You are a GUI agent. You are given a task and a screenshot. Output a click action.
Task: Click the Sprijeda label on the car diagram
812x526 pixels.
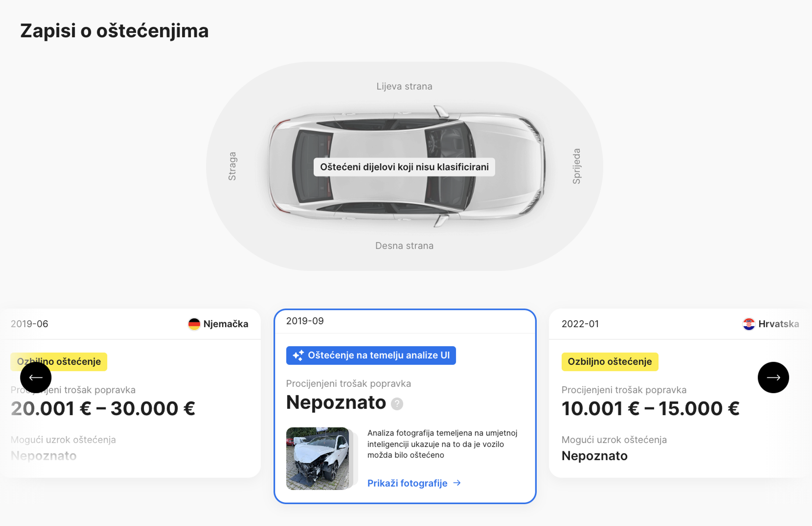click(577, 165)
